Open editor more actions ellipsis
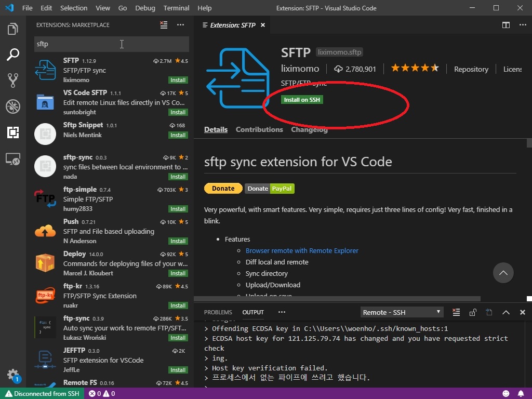 (x=523, y=25)
